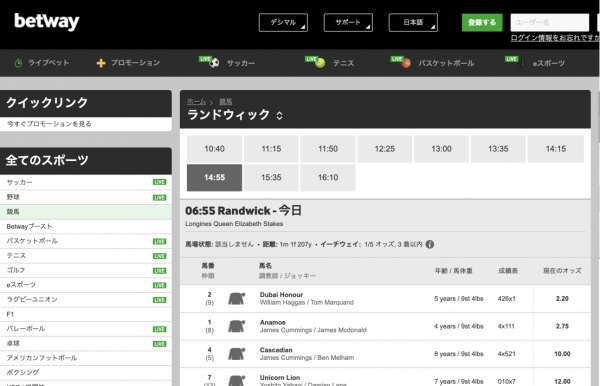The width and height of the screenshot is (600, 386).
Task: Click Dubai Honour odds 2.20
Action: [562, 298]
